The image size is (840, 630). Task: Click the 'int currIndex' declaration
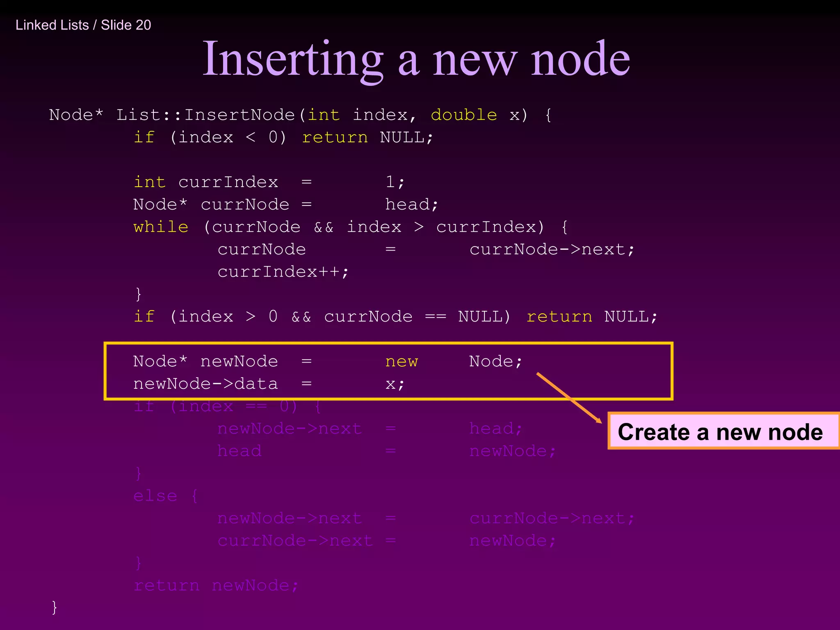click(205, 182)
